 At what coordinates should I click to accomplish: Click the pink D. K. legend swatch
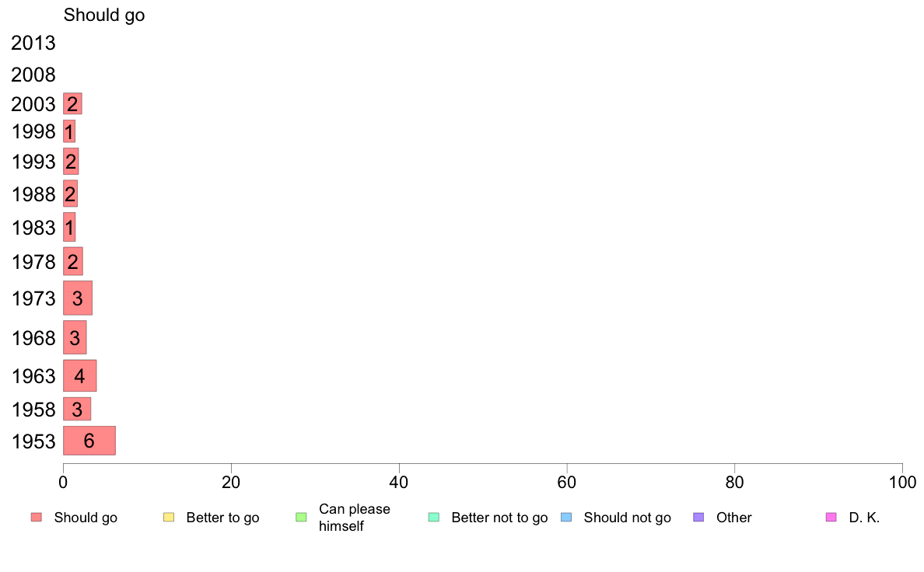(830, 518)
